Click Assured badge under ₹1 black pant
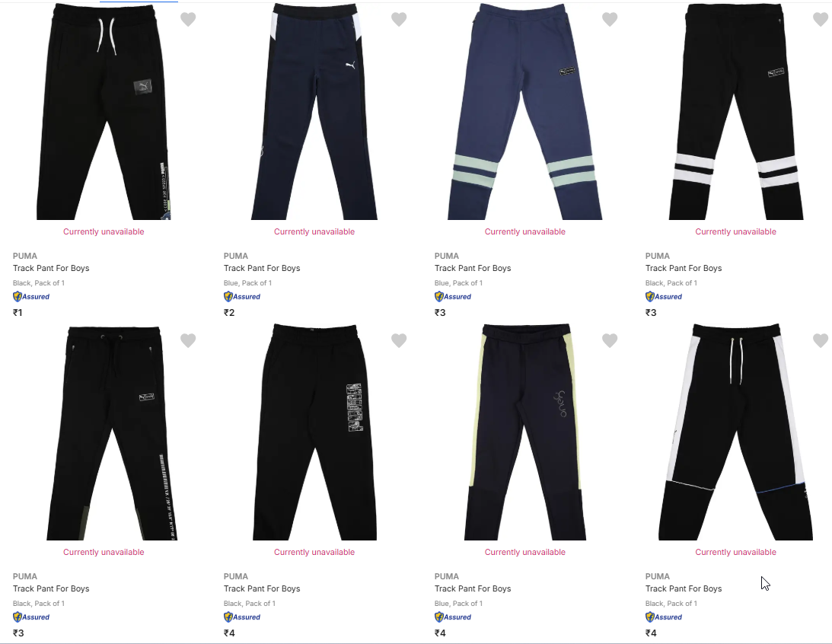The height and width of the screenshot is (644, 832). [31, 297]
